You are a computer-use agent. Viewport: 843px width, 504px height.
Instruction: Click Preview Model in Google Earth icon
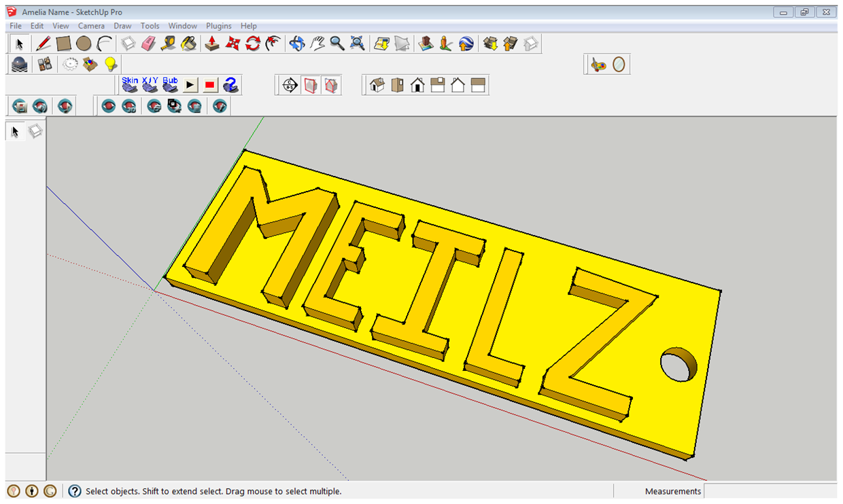tap(466, 43)
